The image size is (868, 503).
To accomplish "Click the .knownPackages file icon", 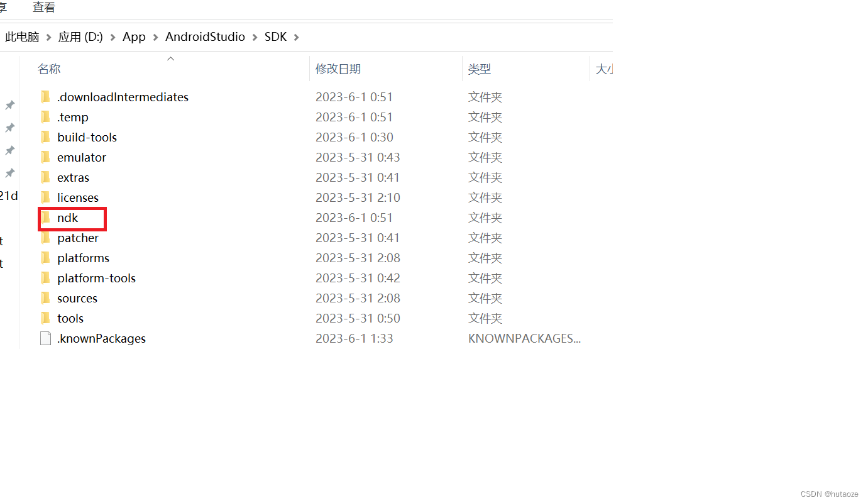I will [x=45, y=338].
